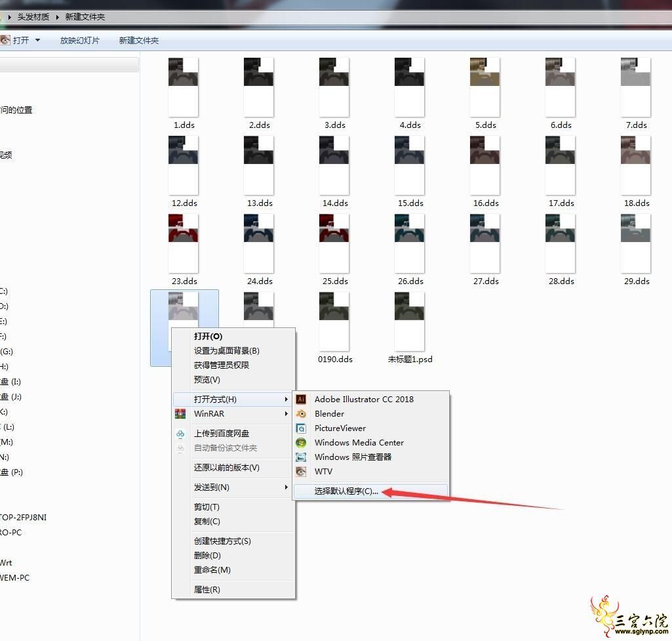Select (L:) drive in the navigation pane
Viewport: 672px width, 641px height.
(x=8, y=427)
